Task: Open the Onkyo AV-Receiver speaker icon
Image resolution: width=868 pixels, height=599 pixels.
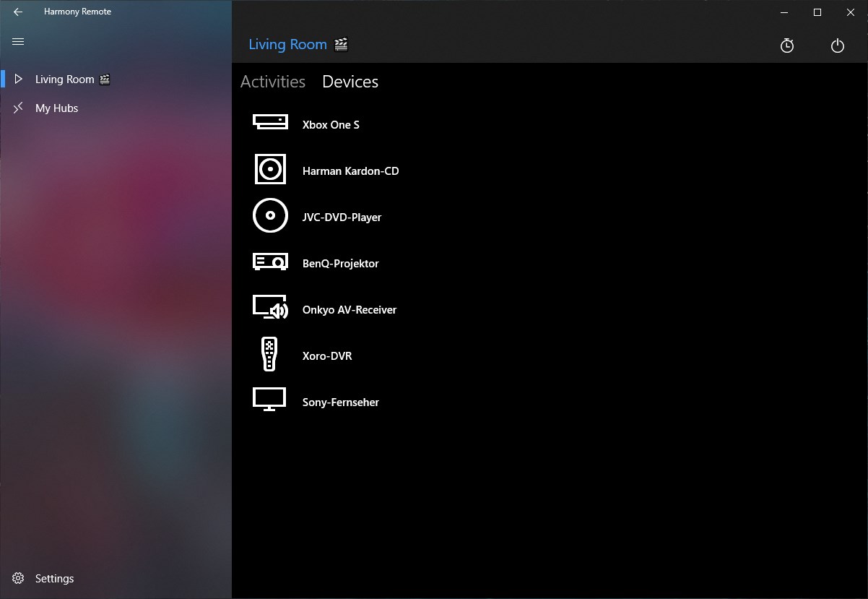Action: pyautogui.click(x=269, y=307)
